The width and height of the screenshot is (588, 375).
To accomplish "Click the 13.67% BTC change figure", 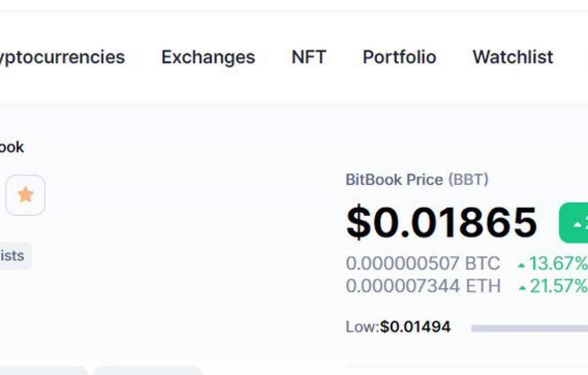I will pos(558,263).
